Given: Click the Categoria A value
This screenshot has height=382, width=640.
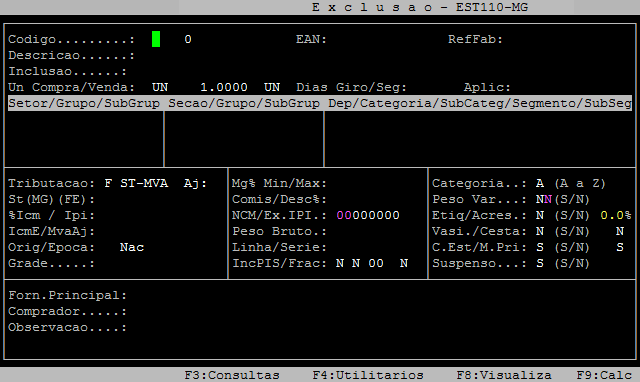Looking at the screenshot, I should point(540,183).
